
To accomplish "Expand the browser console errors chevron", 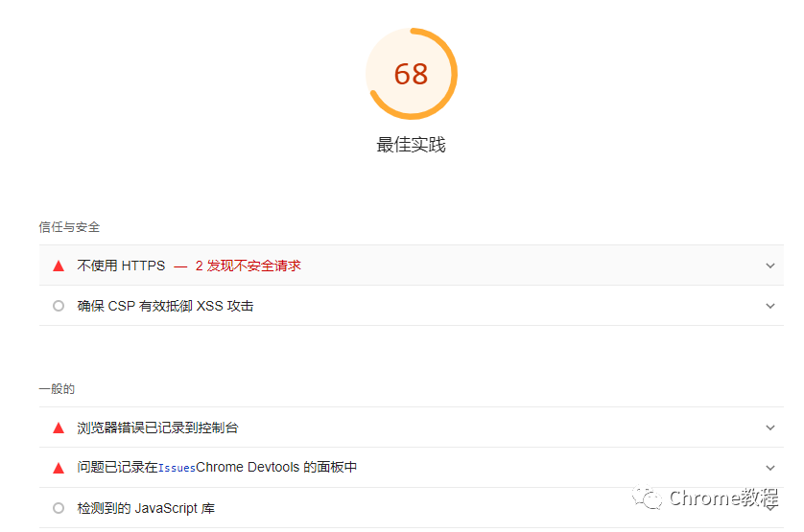I will tap(770, 428).
